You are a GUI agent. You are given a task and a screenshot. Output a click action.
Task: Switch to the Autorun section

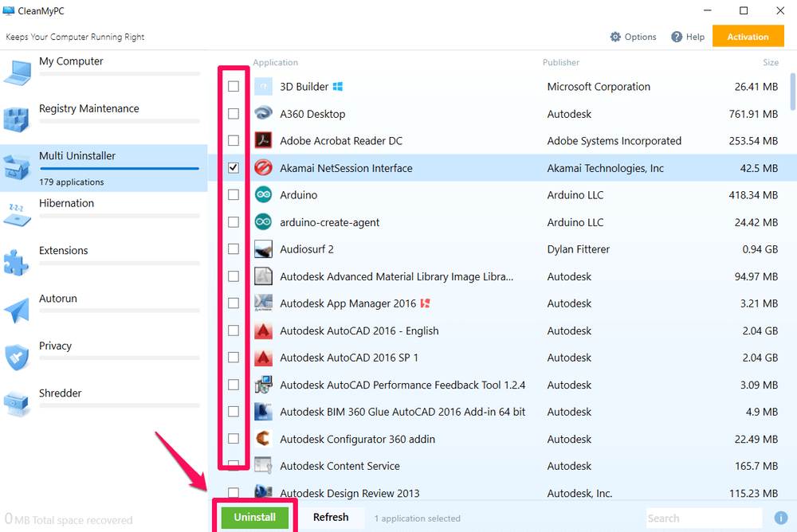pos(104,310)
